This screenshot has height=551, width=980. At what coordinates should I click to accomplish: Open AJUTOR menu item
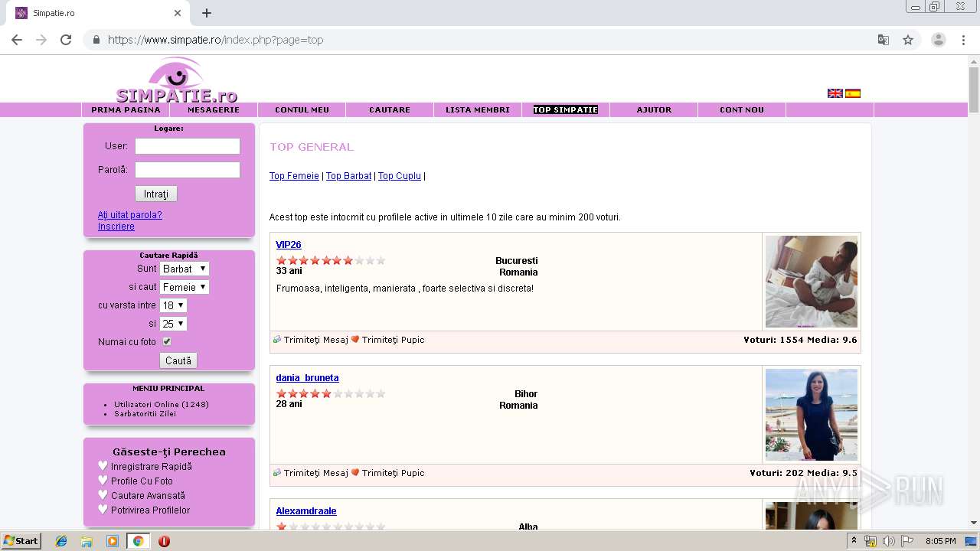pyautogui.click(x=654, y=110)
